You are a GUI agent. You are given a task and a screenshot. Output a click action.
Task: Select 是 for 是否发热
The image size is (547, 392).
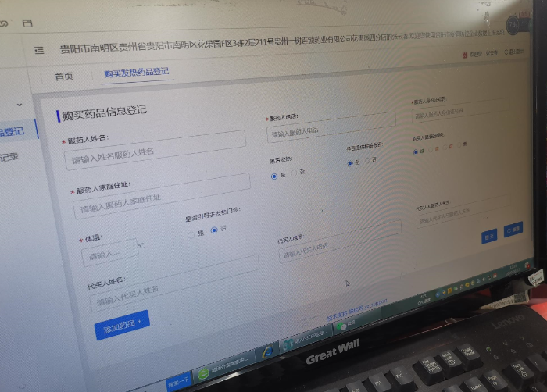tap(274, 176)
